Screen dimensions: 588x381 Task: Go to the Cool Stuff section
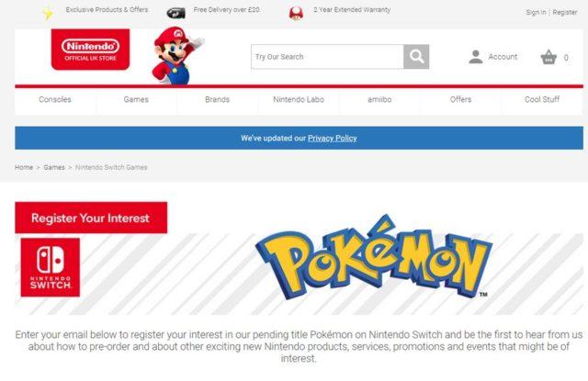pos(542,100)
